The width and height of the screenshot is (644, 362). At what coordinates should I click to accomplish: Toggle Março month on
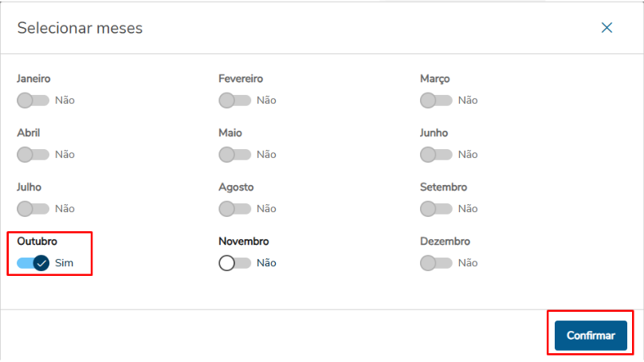click(436, 100)
